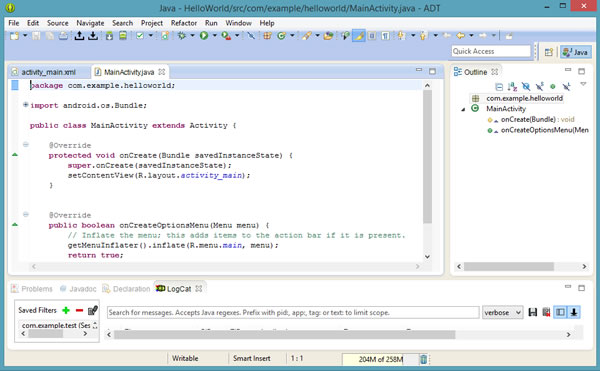The image size is (600, 371).
Task: Collapse all items in the Outline panel
Action: click(x=499, y=87)
